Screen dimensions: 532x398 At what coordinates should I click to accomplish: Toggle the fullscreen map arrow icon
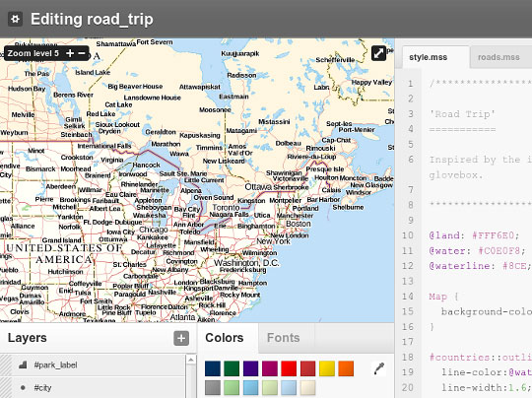pyautogui.click(x=378, y=53)
